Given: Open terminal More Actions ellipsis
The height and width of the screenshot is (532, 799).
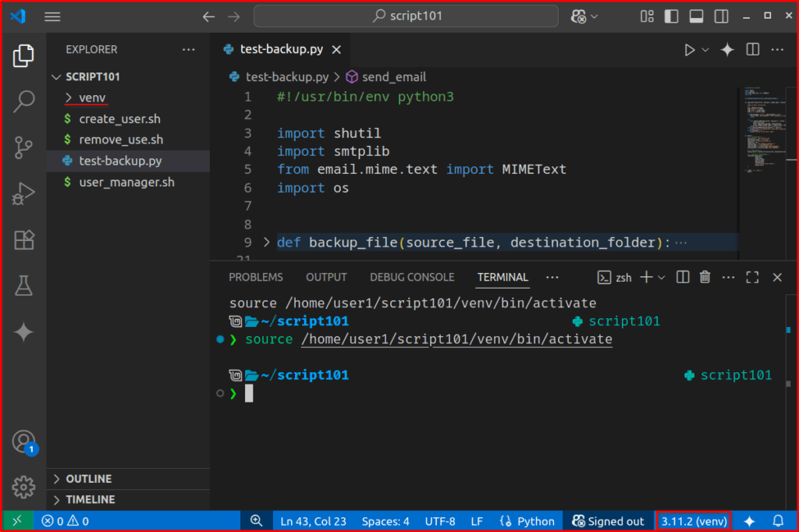Looking at the screenshot, I should point(729,277).
